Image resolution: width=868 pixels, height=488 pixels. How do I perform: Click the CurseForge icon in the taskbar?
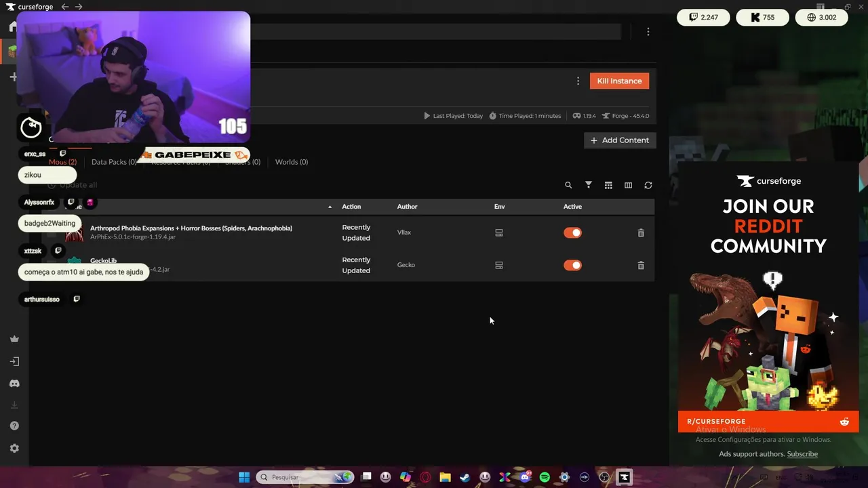(x=624, y=477)
